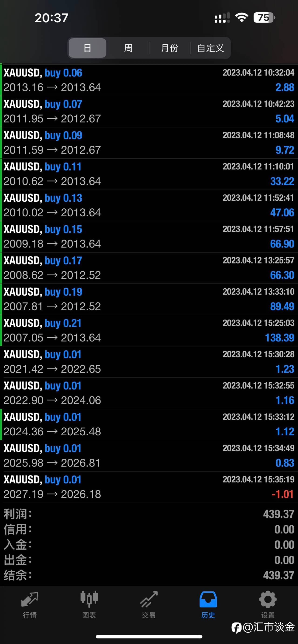Tap the loss value -1.01
298x644 pixels.
point(283,494)
